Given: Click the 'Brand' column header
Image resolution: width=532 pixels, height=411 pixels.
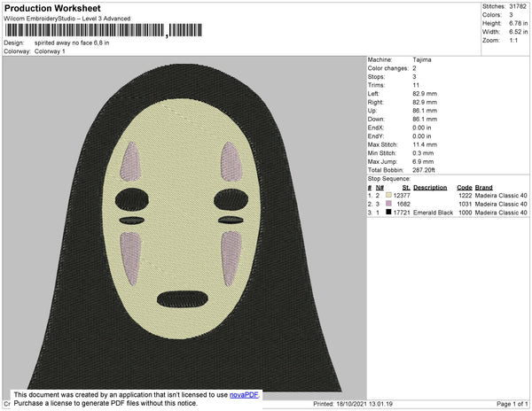Looking at the screenshot, I should [483, 188].
